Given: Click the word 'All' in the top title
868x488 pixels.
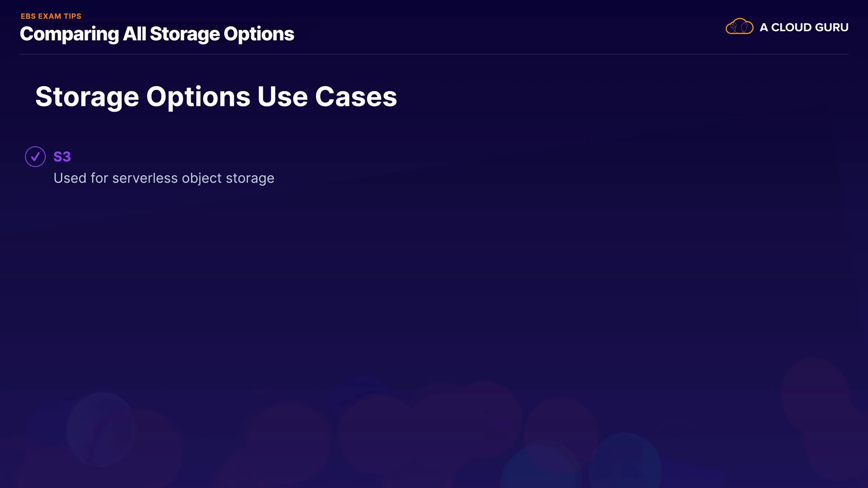Looking at the screenshot, I should tap(134, 34).
